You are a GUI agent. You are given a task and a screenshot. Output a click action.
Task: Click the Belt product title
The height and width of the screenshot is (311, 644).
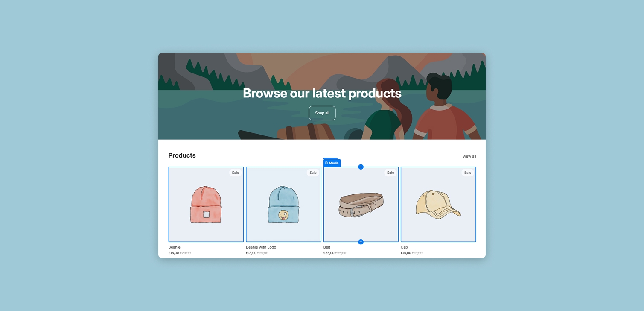pos(326,247)
